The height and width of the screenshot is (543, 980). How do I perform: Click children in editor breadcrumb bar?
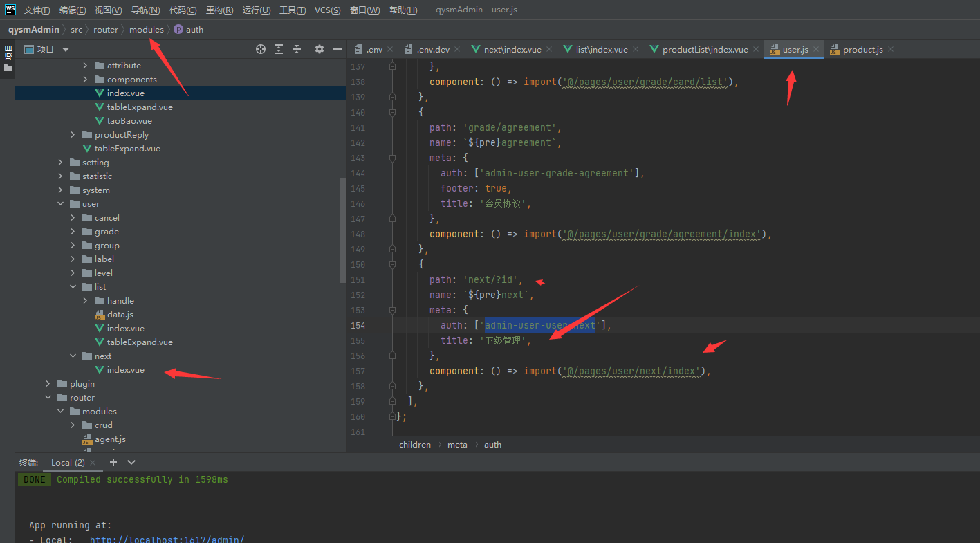pyautogui.click(x=415, y=445)
